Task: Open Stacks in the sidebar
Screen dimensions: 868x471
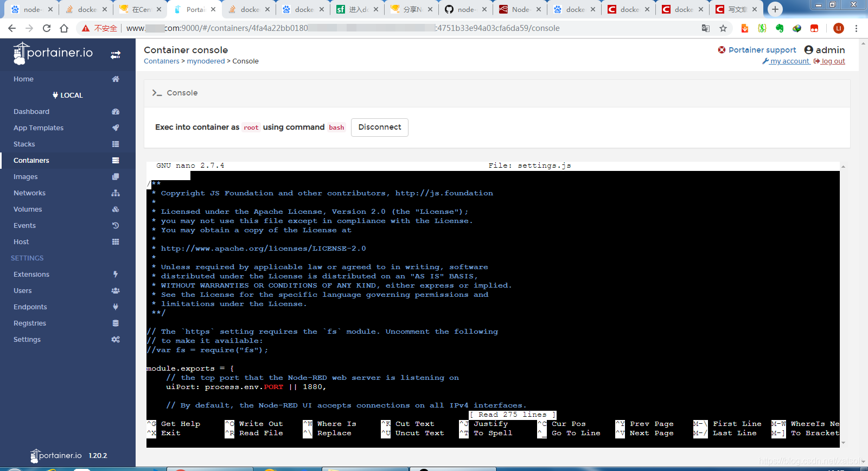Action: (x=24, y=144)
